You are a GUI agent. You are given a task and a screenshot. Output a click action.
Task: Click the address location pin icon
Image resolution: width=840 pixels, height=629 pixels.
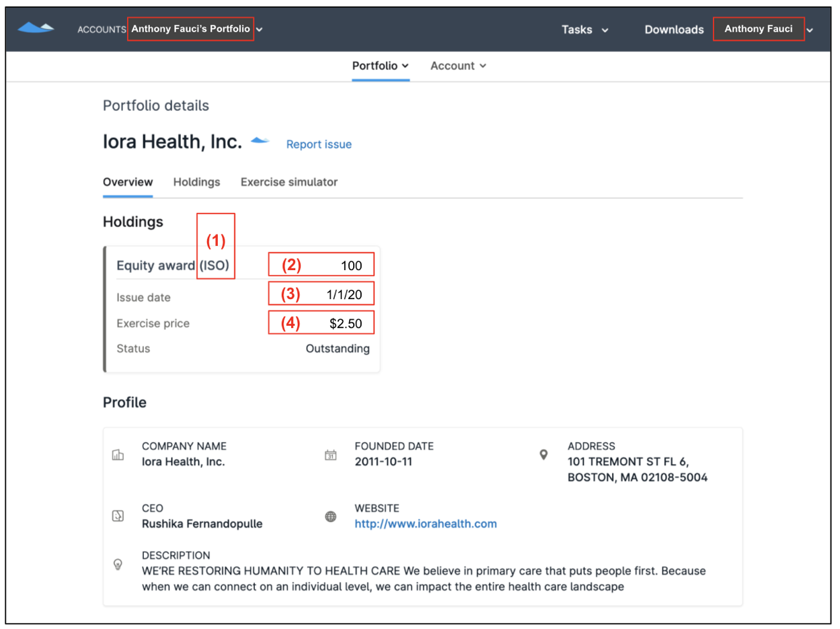tap(543, 455)
